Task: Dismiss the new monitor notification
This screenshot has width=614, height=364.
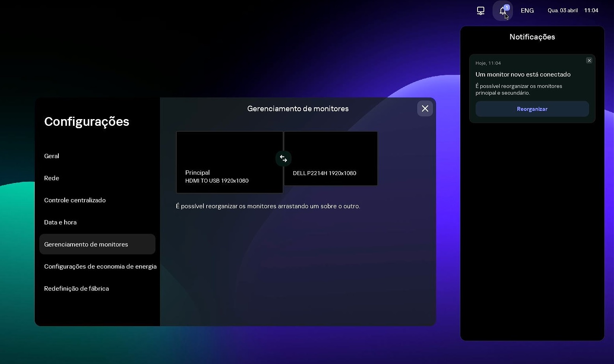Action: click(x=589, y=60)
